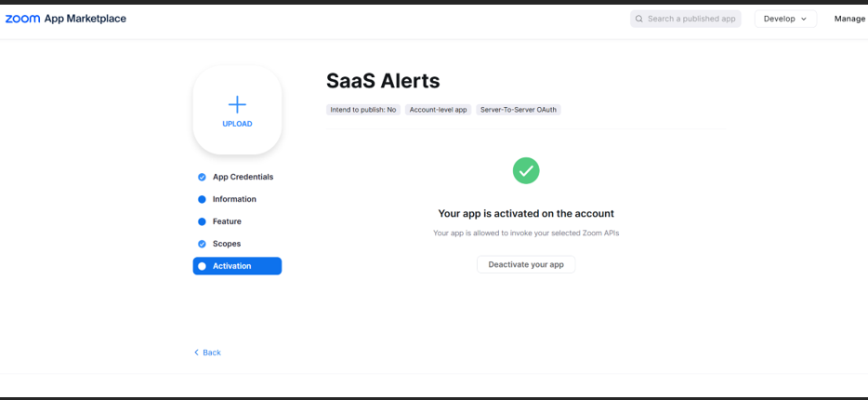Switch to the Feature section
Image resolution: width=868 pixels, height=400 pixels.
tap(227, 221)
